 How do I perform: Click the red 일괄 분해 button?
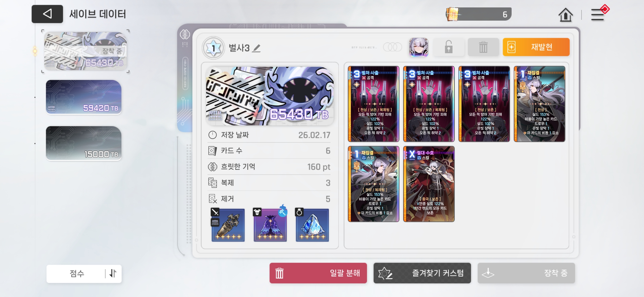[318, 273]
